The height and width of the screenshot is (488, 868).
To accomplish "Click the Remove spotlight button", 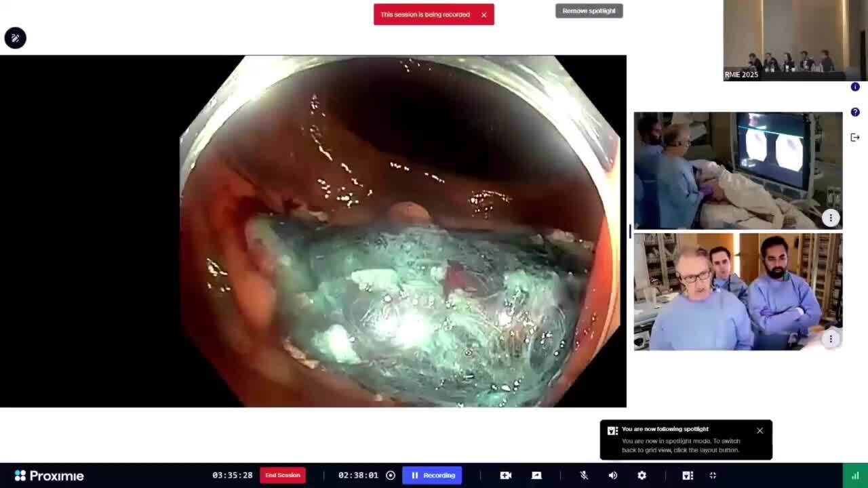I will point(589,11).
